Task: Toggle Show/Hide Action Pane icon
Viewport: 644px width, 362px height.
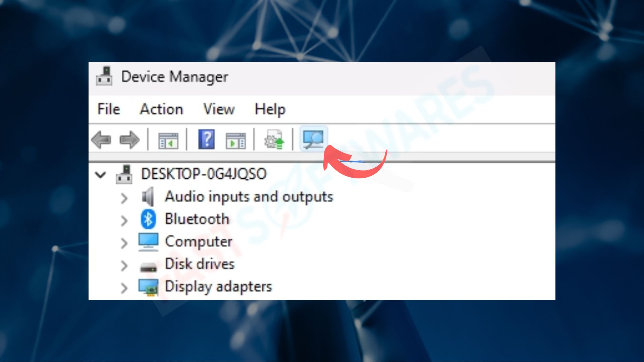Action: (235, 140)
